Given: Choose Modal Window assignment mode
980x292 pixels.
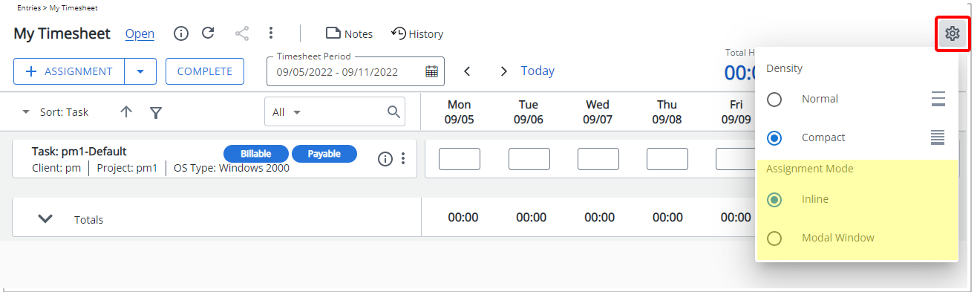Looking at the screenshot, I should point(774,239).
